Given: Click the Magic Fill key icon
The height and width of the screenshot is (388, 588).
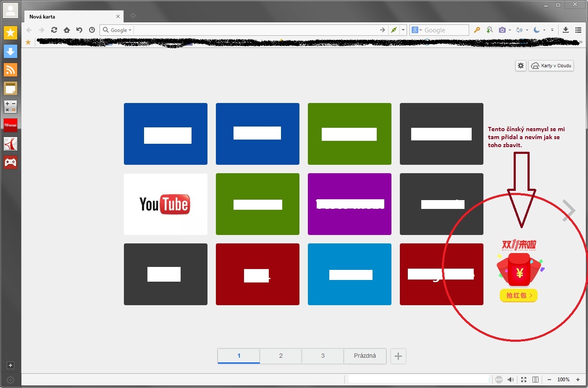Looking at the screenshot, I should pyautogui.click(x=477, y=30).
